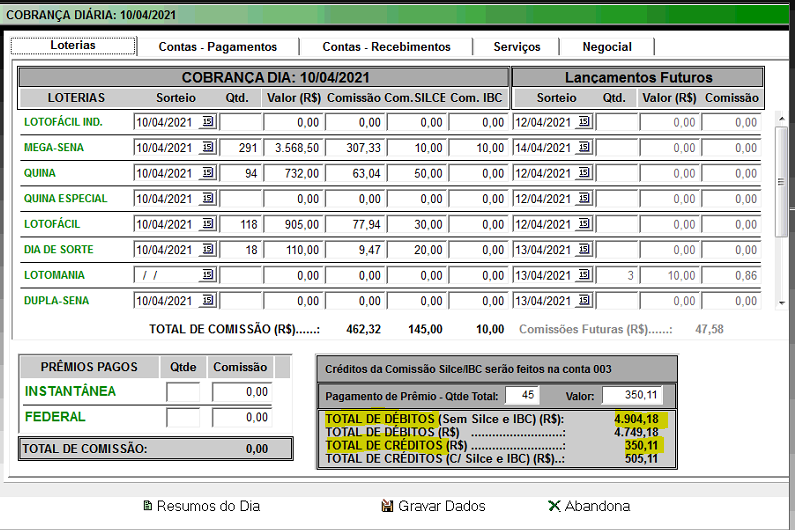Click QUINA Com.SILCE field showing 50,00
The width and height of the screenshot is (795, 530).
click(417, 173)
